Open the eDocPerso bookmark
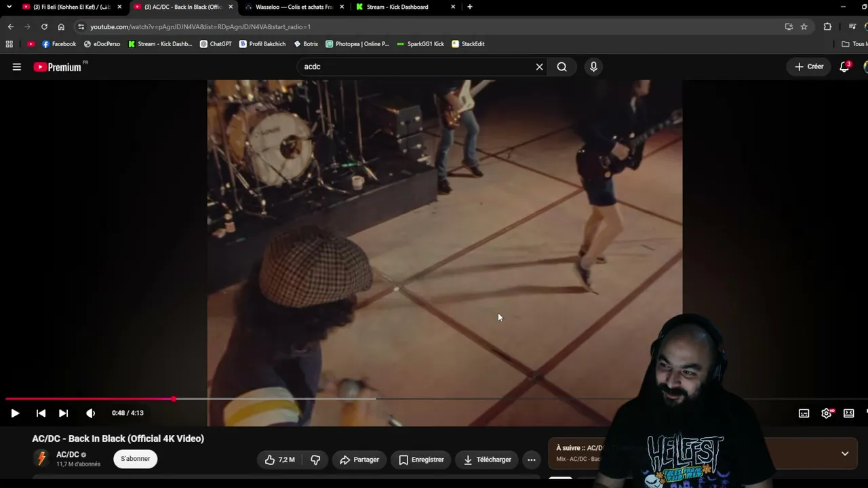This screenshot has height=488, width=868. [x=102, y=44]
